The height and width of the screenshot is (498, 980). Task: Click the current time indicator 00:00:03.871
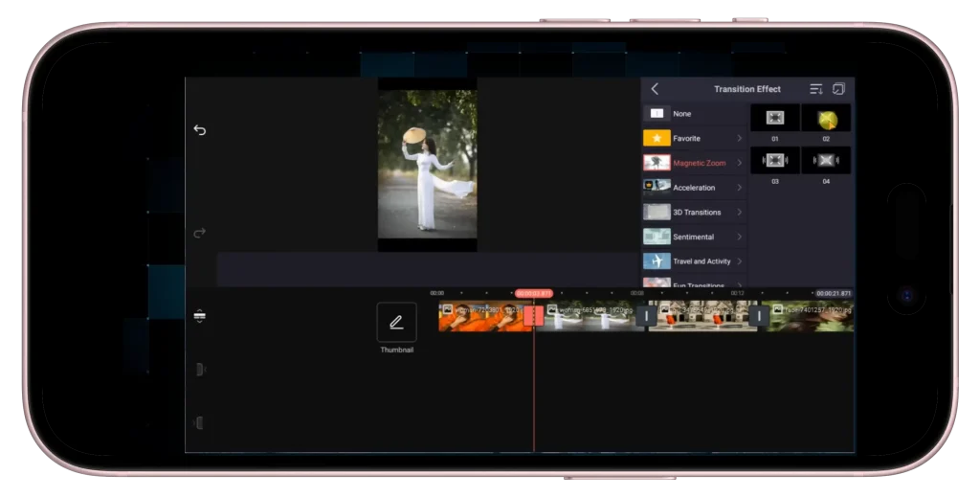coord(534,293)
